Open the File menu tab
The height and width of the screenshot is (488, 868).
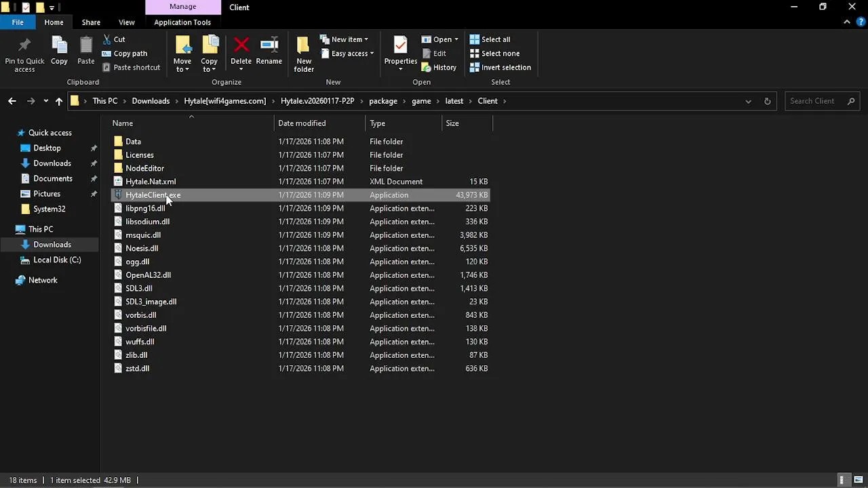[18, 22]
